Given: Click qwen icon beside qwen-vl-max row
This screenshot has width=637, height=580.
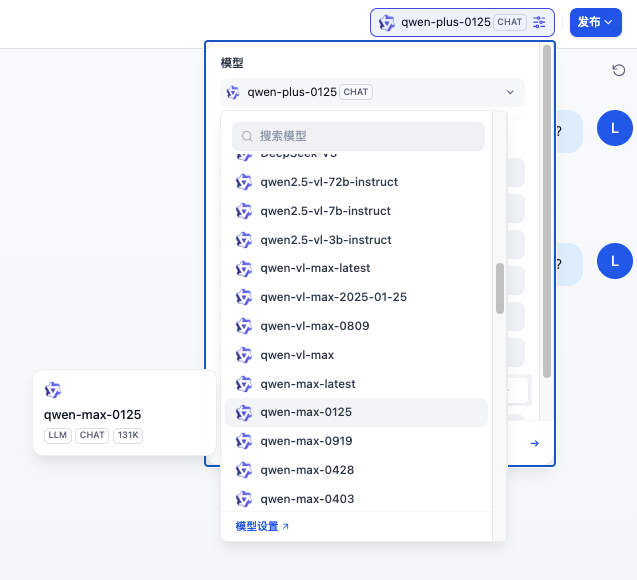Looking at the screenshot, I should (244, 355).
